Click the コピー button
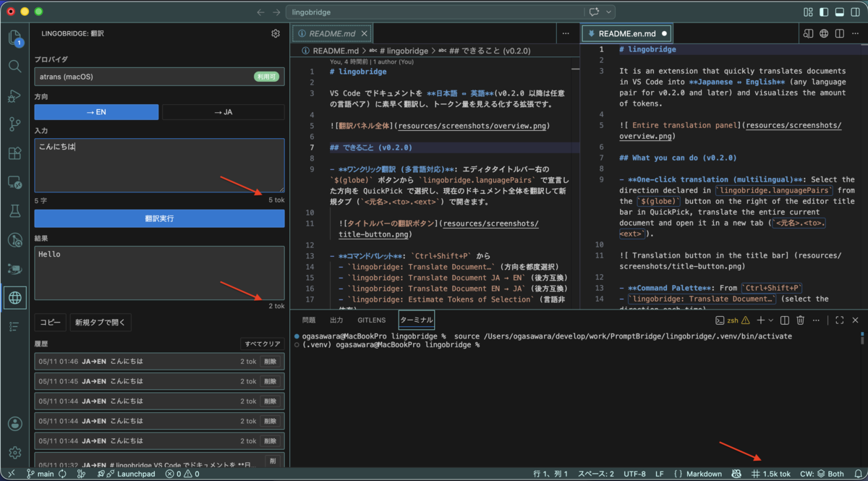868x481 pixels. click(51, 323)
